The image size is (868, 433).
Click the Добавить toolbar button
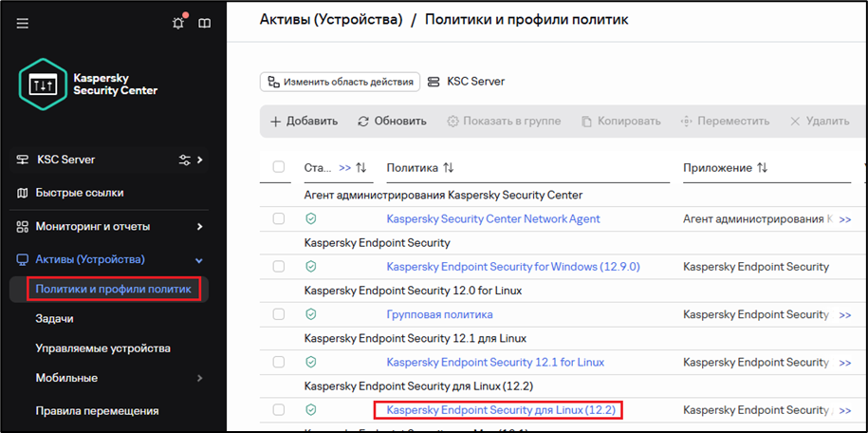point(304,121)
